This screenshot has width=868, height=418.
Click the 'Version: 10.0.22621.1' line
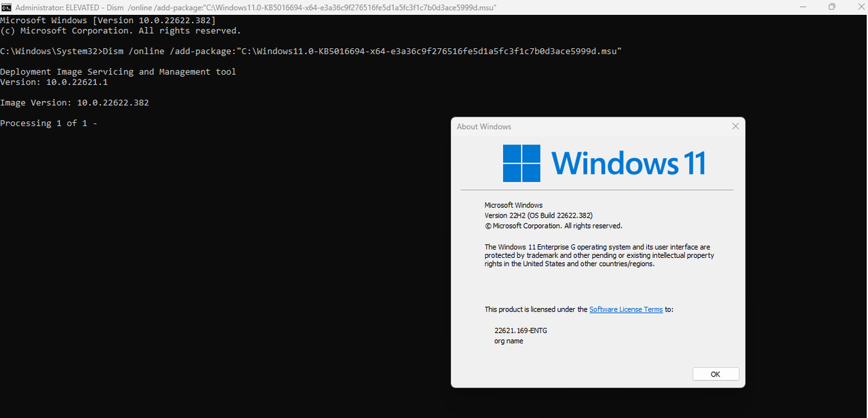point(54,82)
